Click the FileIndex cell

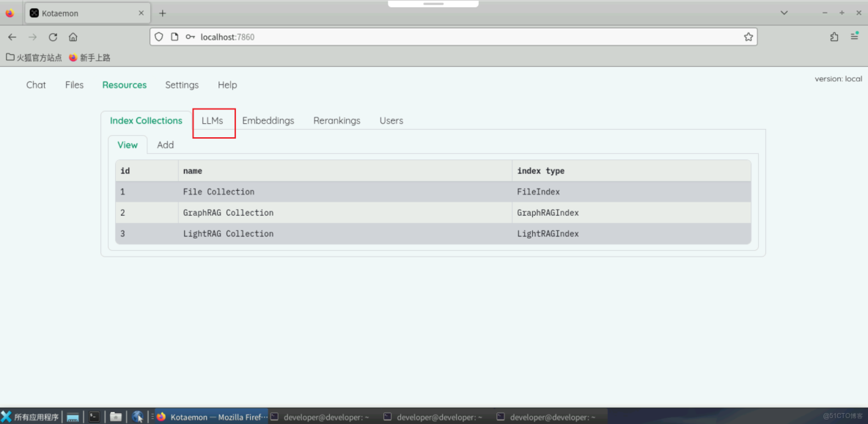[632, 191]
